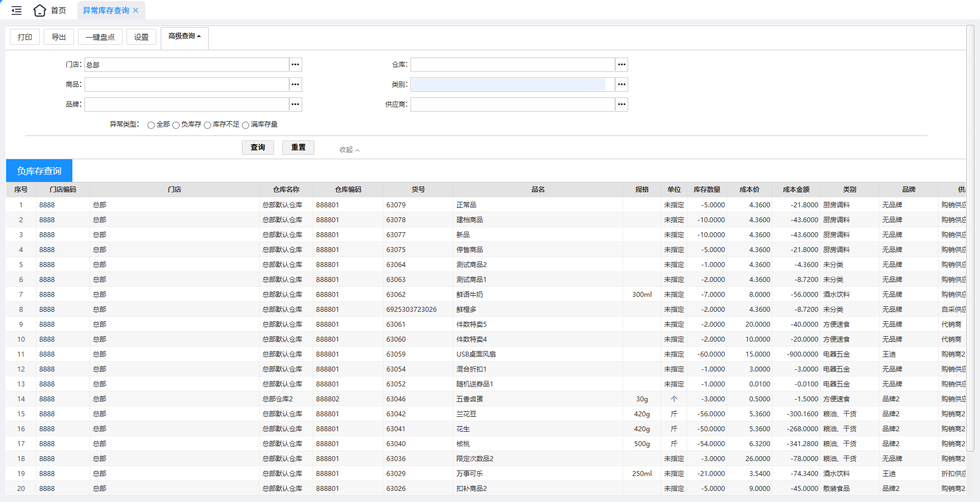
Task: Click the 货号 column header
Action: coord(418,190)
